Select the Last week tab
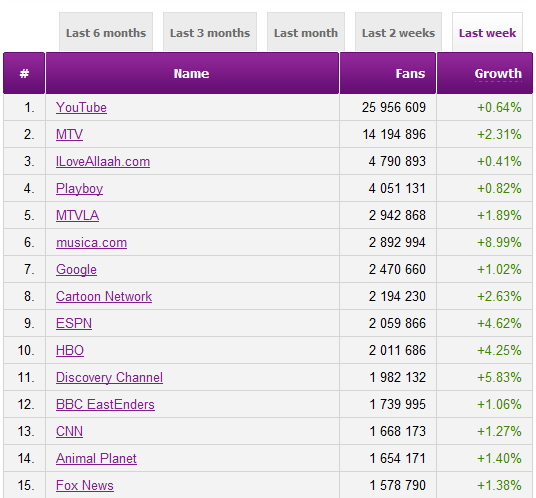This screenshot has height=498, width=536. pyautogui.click(x=487, y=32)
